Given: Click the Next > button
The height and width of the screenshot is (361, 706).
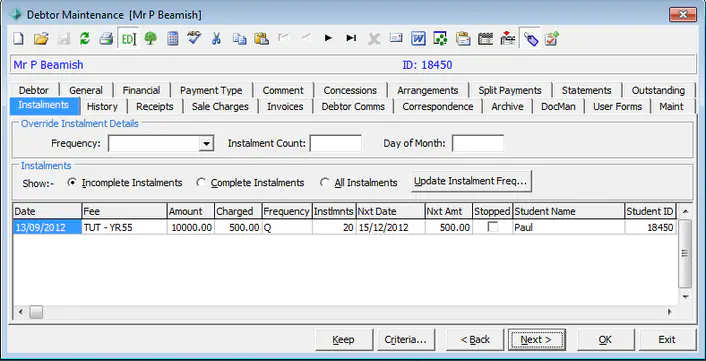Looking at the screenshot, I should click(x=536, y=339).
